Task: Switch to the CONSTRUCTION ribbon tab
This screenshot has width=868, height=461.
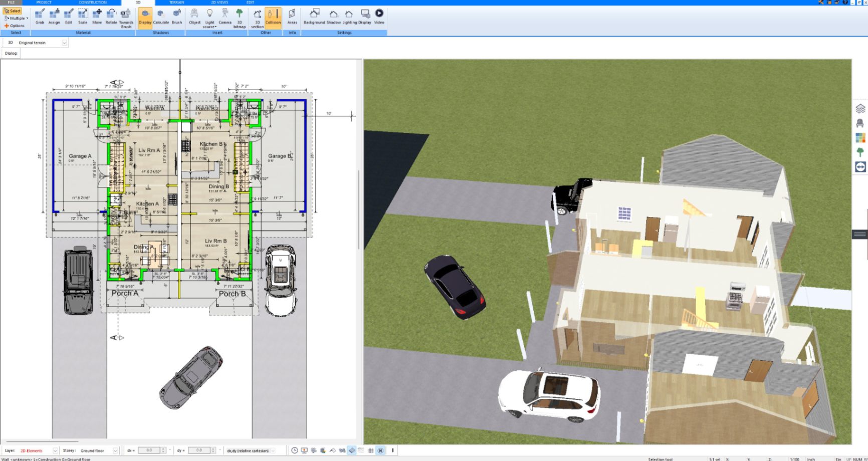Action: click(93, 3)
